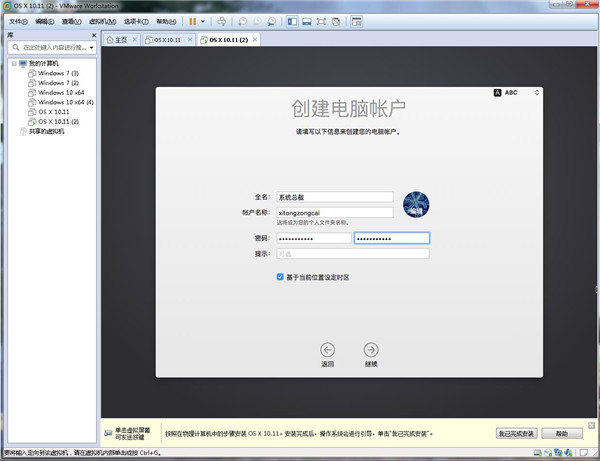The width and height of the screenshot is (600, 461).
Task: Click the 继续 continue arrow button
Action: point(371,350)
